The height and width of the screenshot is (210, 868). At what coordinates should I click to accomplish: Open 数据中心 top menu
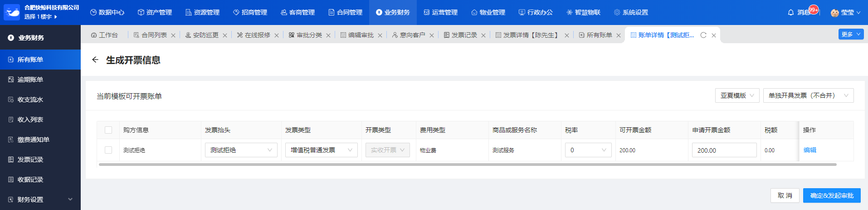coord(107,12)
